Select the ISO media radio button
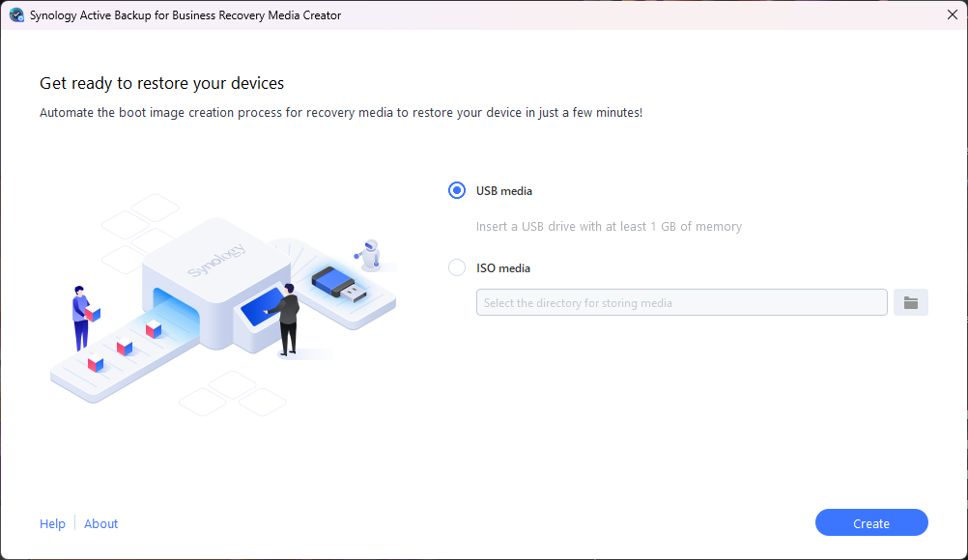 (457, 268)
